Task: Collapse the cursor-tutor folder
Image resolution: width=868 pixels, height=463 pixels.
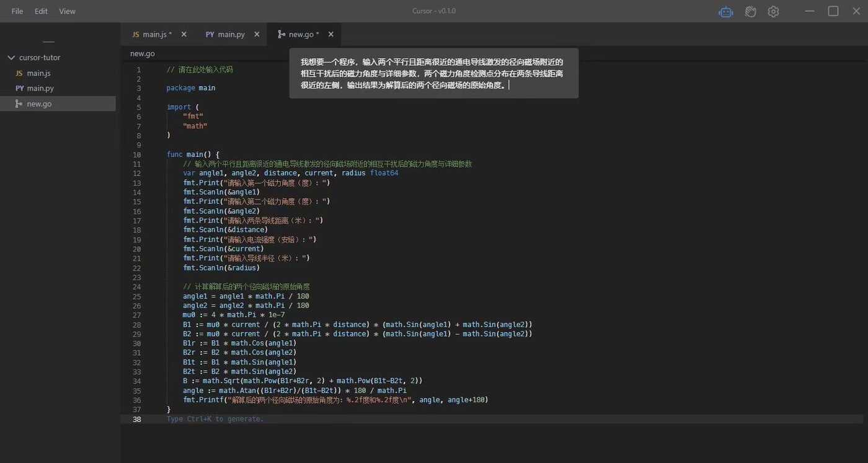Action: pos(11,58)
